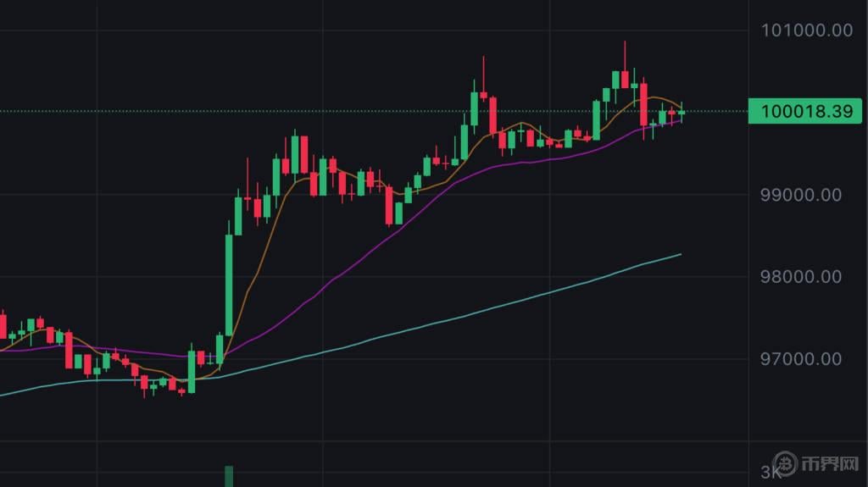Screen dimensions: 868x487
Task: Click the round coin logo in watermark
Action: click(x=785, y=463)
